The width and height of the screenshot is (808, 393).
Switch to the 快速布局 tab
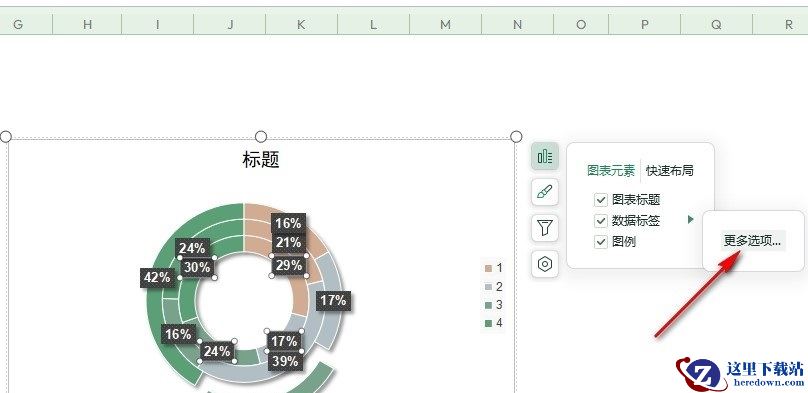[x=669, y=171]
